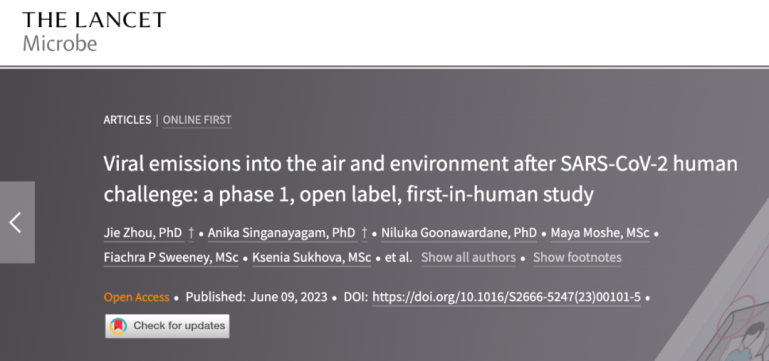Open the Articles category label
Image resolution: width=769 pixels, height=361 pixels.
coord(127,120)
